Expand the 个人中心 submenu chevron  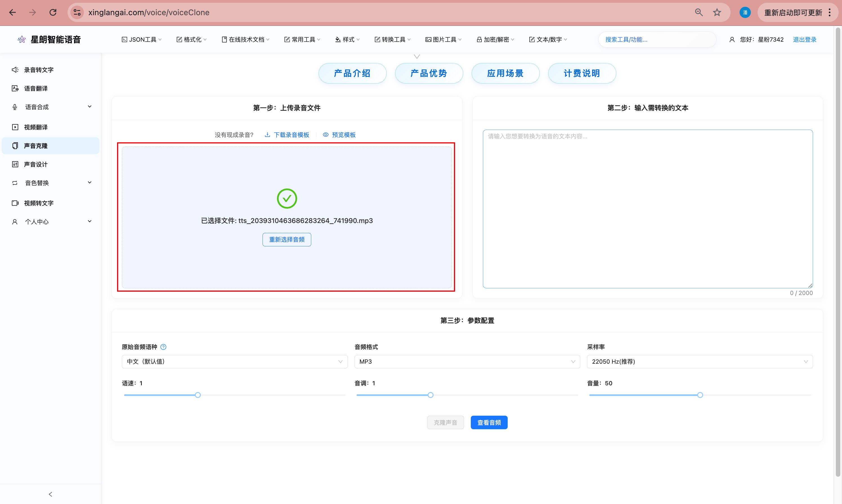click(x=90, y=221)
